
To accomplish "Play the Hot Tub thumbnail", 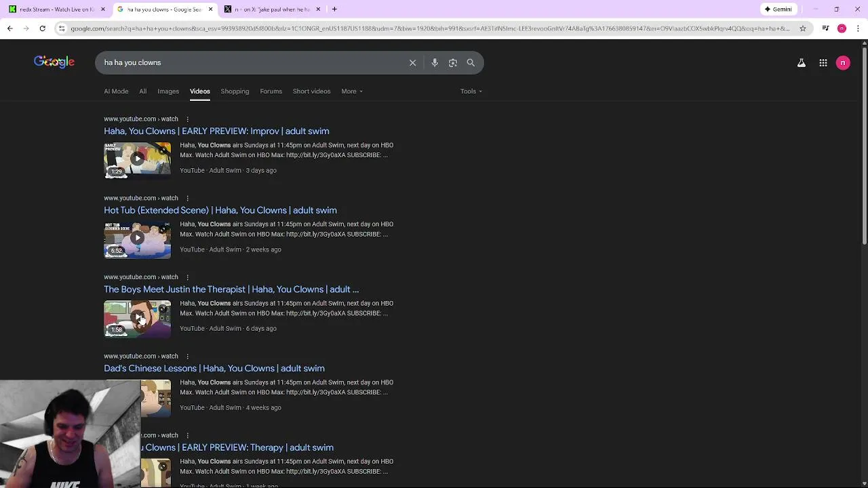I will click(137, 239).
